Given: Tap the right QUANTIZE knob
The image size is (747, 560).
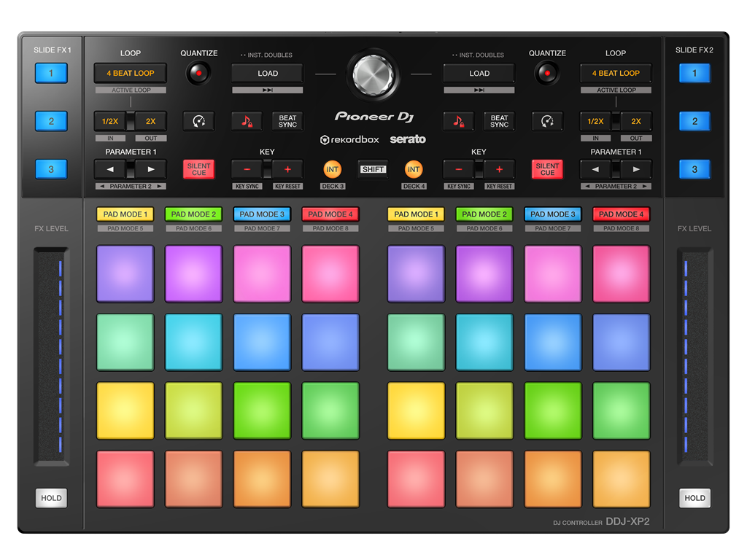Looking at the screenshot, I should point(547,73).
